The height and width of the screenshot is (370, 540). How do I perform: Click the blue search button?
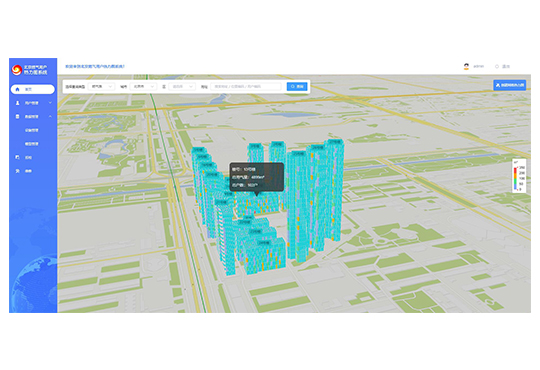pyautogui.click(x=297, y=86)
